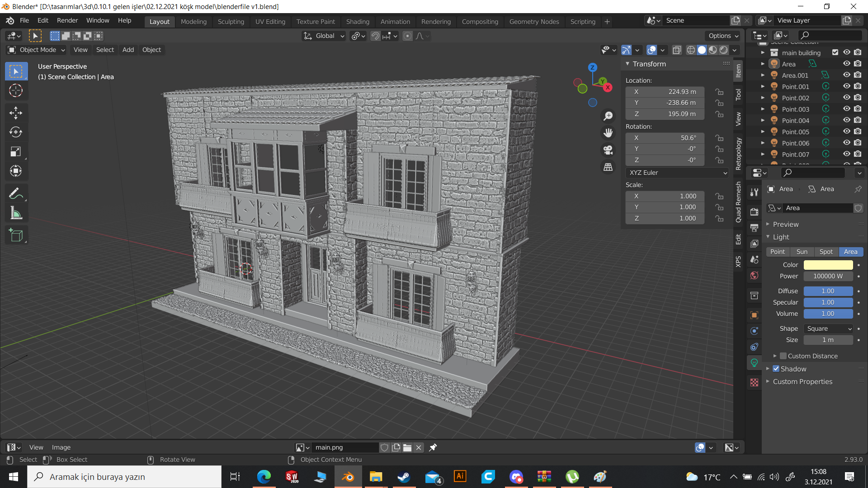The image size is (868, 488).
Task: Toggle Shadow checkbox in light settings
Action: (778, 368)
